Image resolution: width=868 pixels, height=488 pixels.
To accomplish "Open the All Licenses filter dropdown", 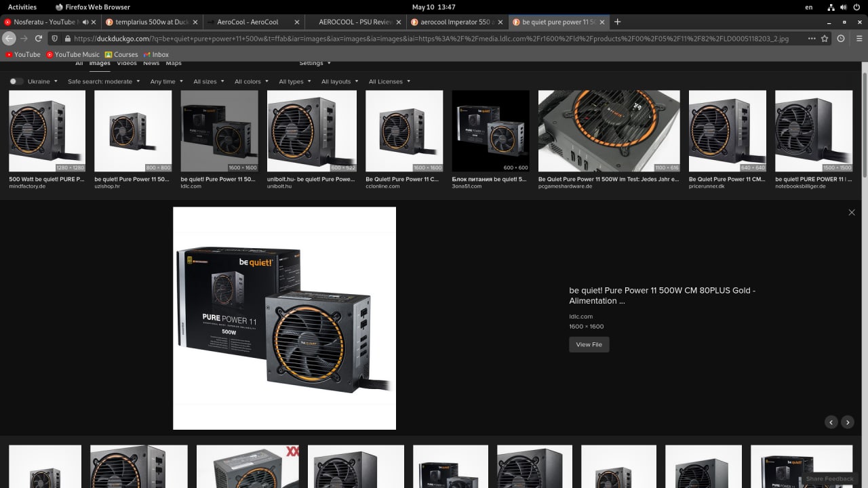I will [390, 81].
